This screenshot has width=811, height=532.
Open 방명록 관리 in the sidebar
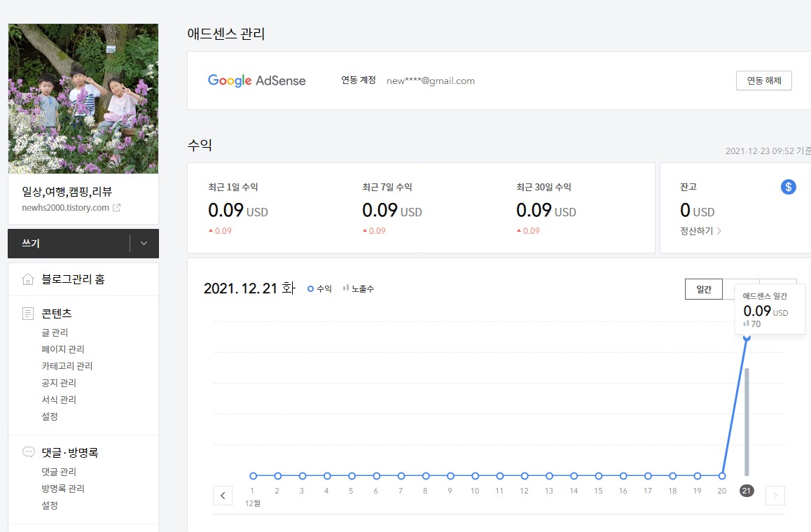pos(62,488)
